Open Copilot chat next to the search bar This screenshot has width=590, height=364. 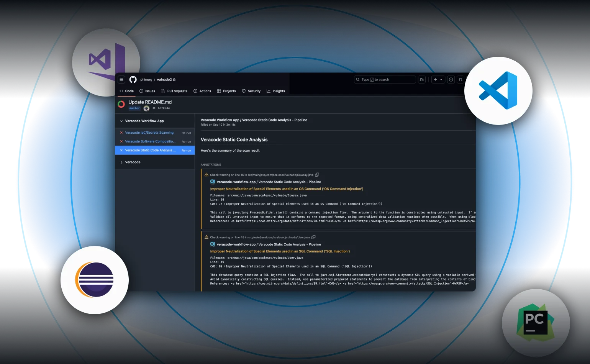(x=421, y=79)
